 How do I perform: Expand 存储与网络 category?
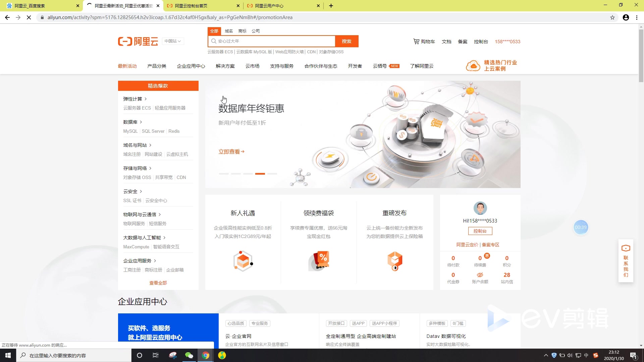tap(137, 168)
